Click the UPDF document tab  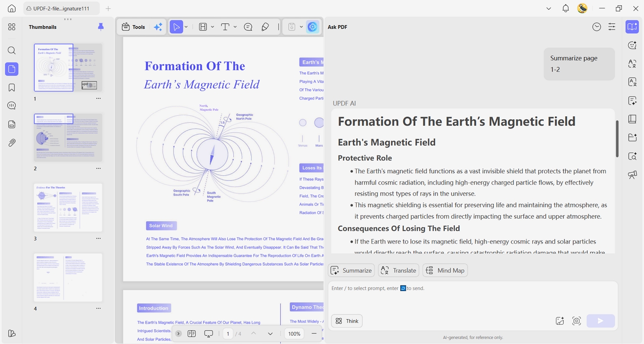coord(61,8)
